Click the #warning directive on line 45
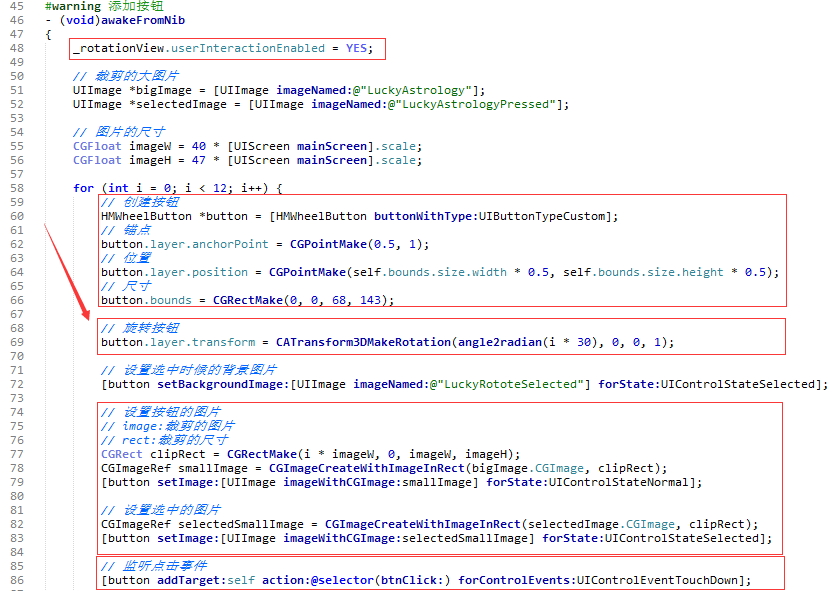This screenshot has width=832, height=591. tap(73, 6)
